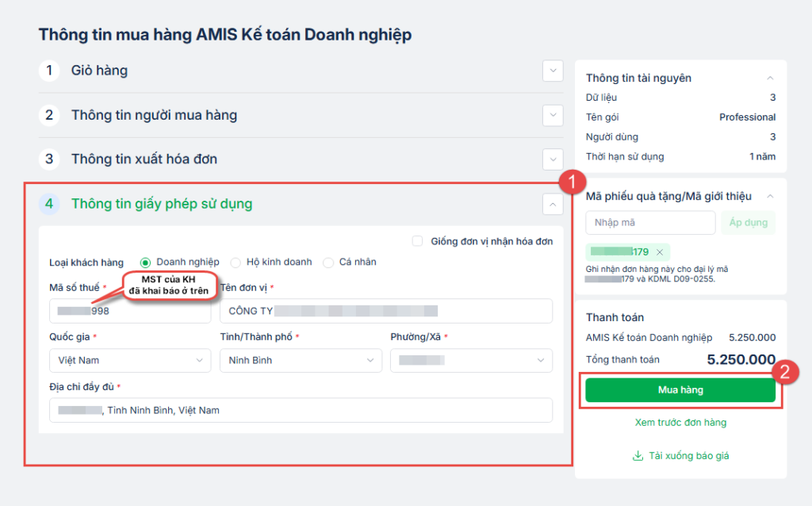Click the step number 3 circle
The image size is (812, 506).
(x=49, y=159)
